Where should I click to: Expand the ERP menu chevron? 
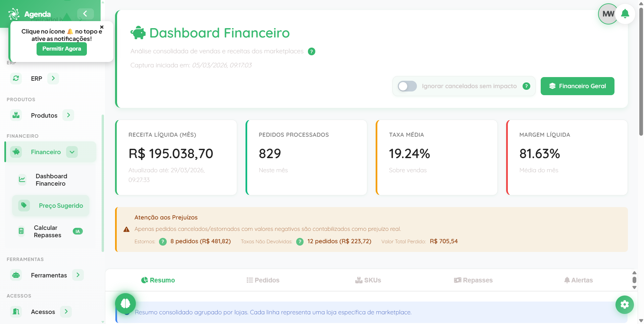click(53, 78)
